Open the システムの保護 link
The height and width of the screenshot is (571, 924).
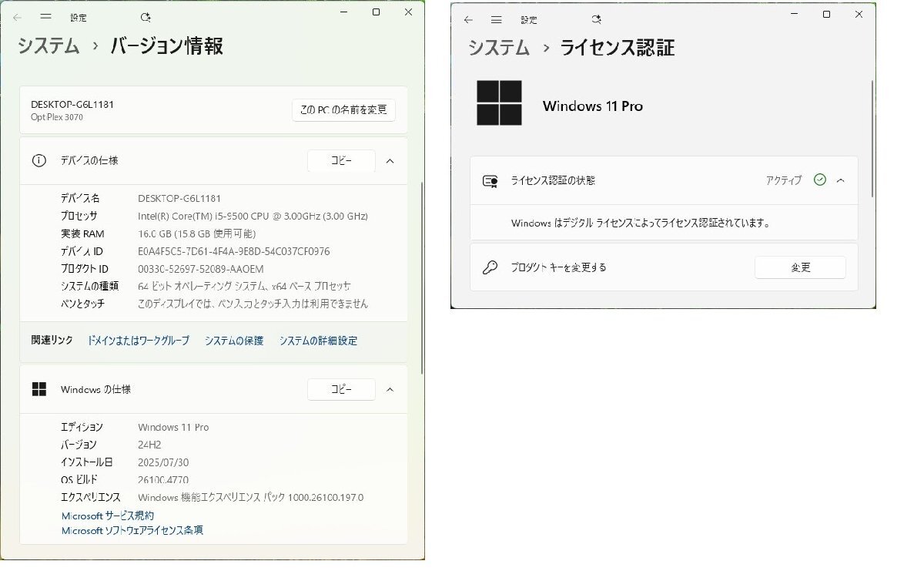233,340
